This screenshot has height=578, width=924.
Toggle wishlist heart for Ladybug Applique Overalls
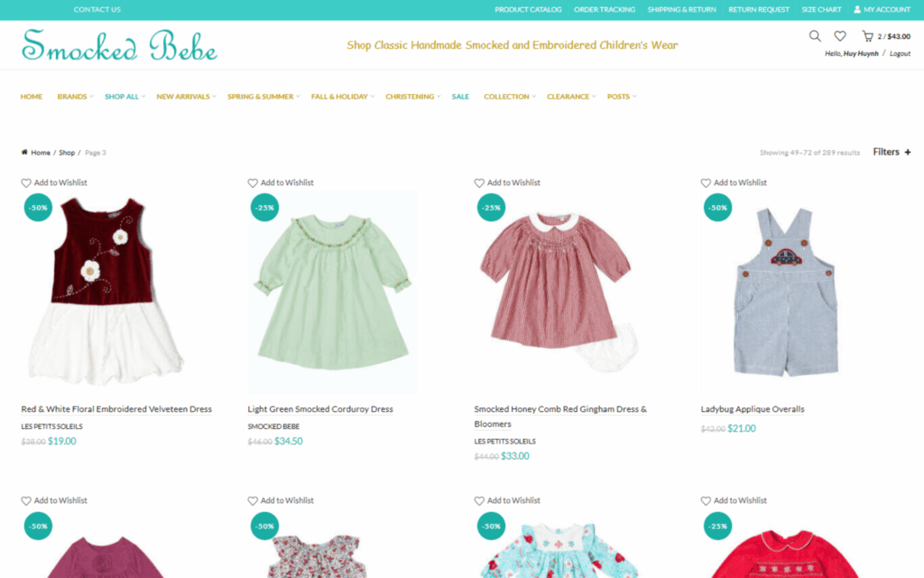coord(706,182)
